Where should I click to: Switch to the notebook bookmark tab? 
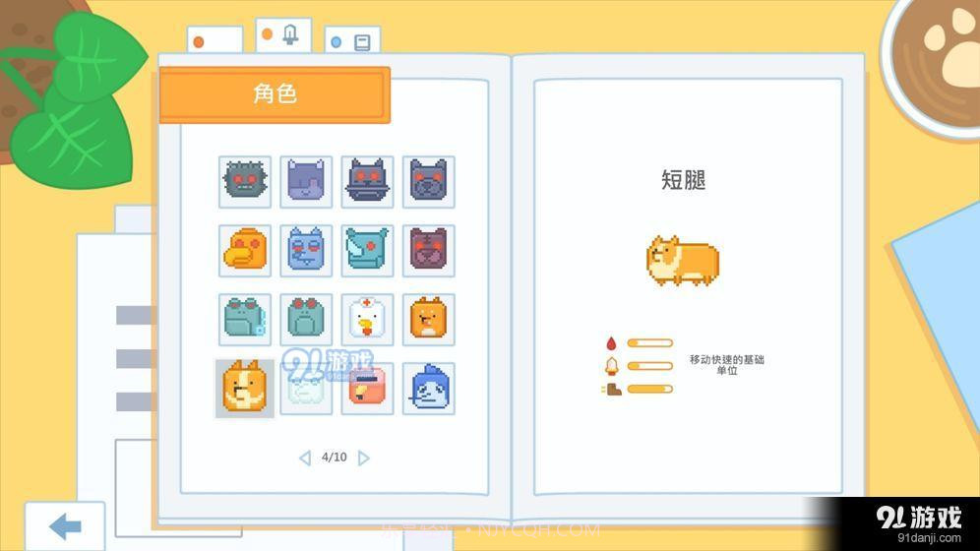pos(352,41)
